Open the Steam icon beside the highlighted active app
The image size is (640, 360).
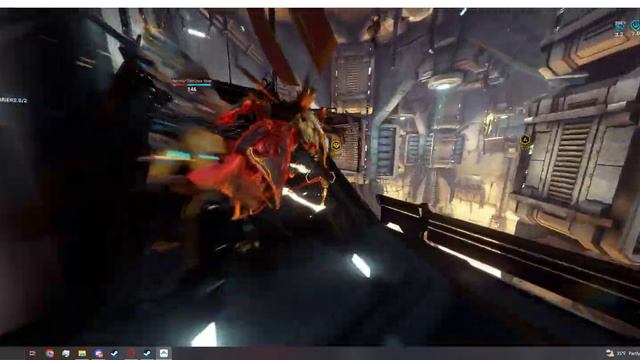(147, 353)
